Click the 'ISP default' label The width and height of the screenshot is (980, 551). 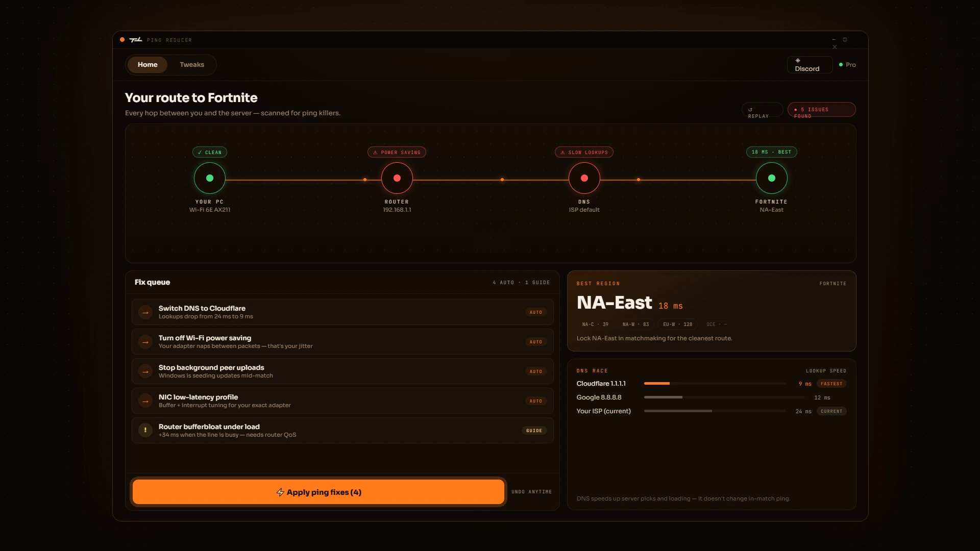[x=584, y=210]
